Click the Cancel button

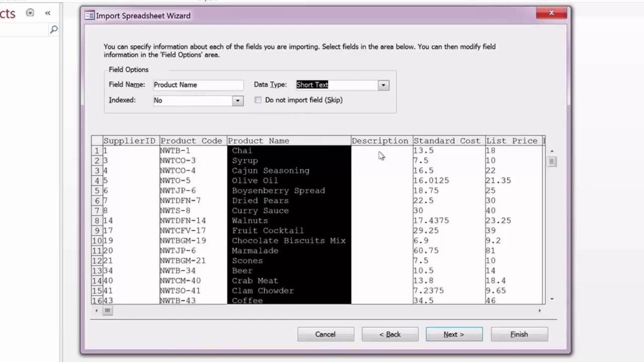(325, 334)
